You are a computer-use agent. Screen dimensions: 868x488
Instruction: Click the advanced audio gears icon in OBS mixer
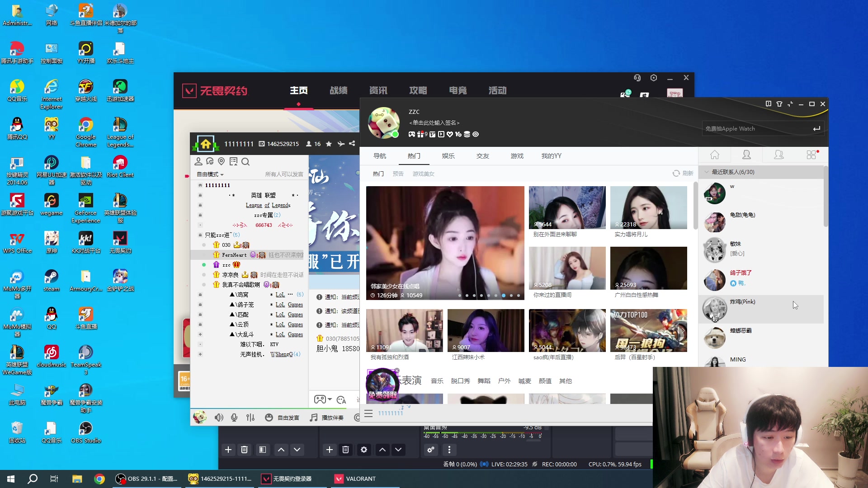point(431,450)
